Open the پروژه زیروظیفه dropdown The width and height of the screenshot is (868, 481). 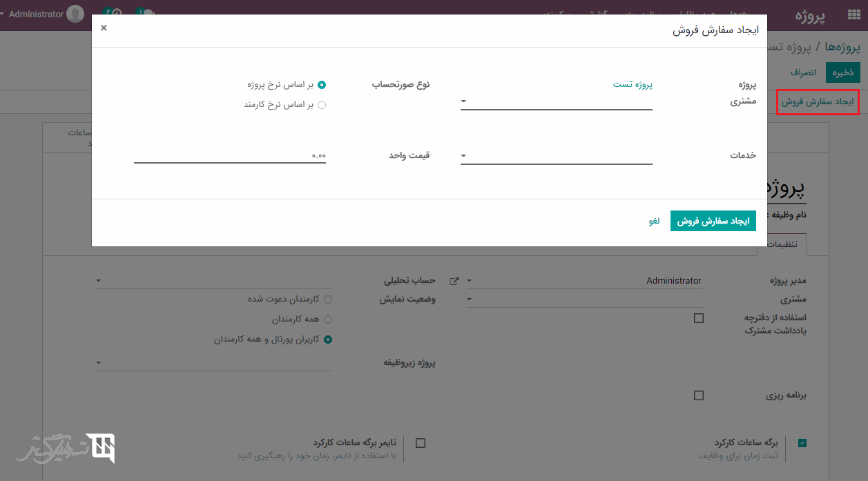click(x=214, y=363)
